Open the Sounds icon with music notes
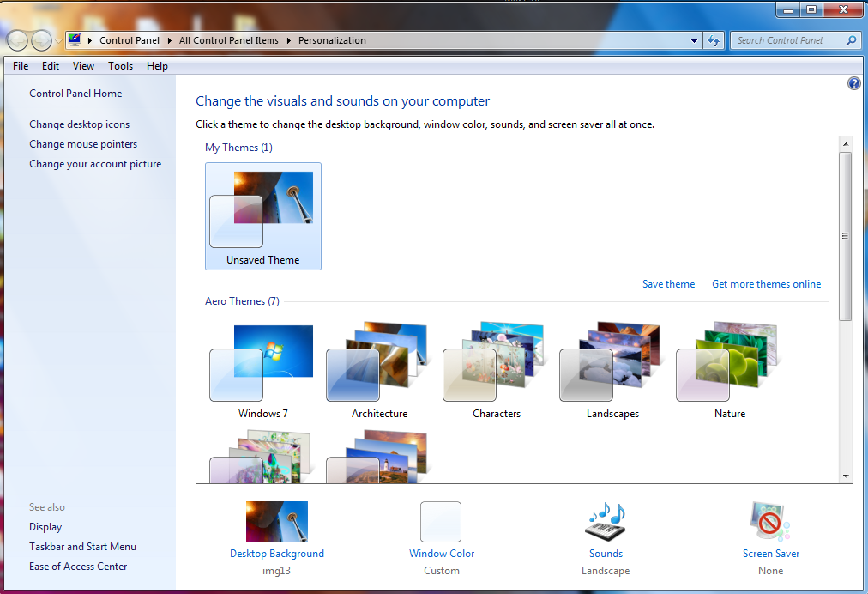 tap(606, 522)
